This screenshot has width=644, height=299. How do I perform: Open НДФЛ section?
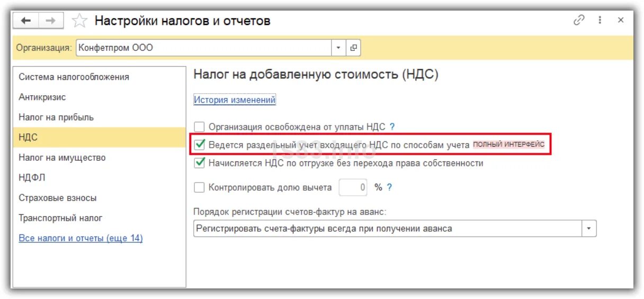pyautogui.click(x=99, y=178)
